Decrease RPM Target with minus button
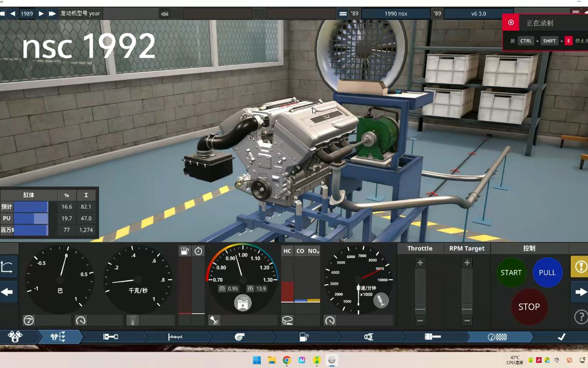Screen dimensions: 588x368 click(x=467, y=320)
